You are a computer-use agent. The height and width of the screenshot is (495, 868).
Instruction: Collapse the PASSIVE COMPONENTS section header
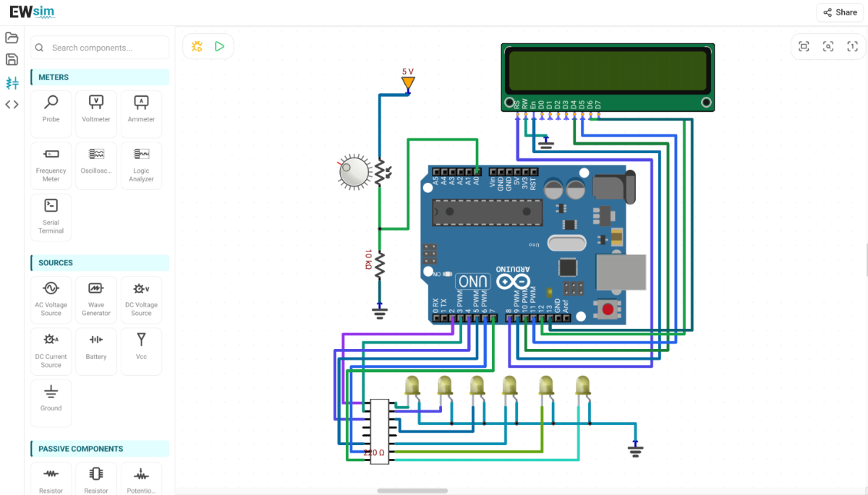[100, 449]
